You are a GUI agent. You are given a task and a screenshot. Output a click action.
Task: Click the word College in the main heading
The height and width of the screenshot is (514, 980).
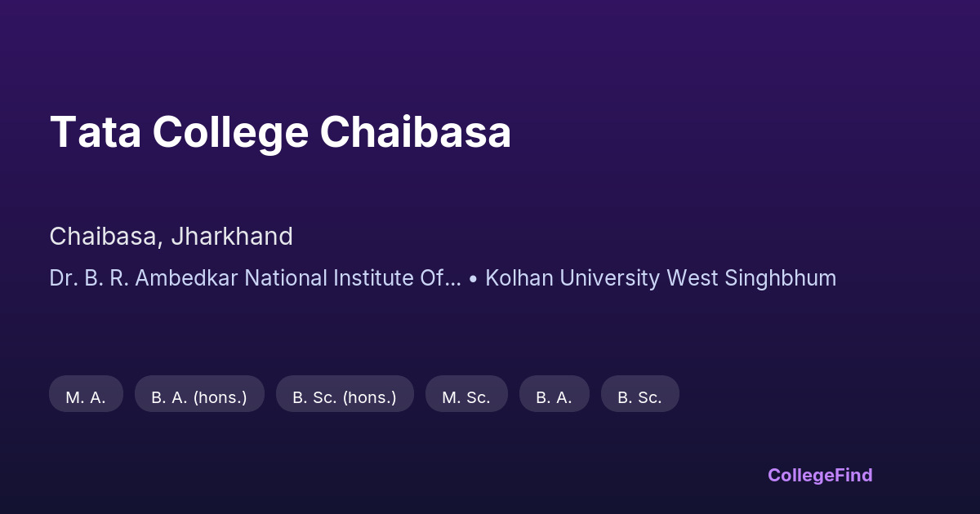[230, 132]
